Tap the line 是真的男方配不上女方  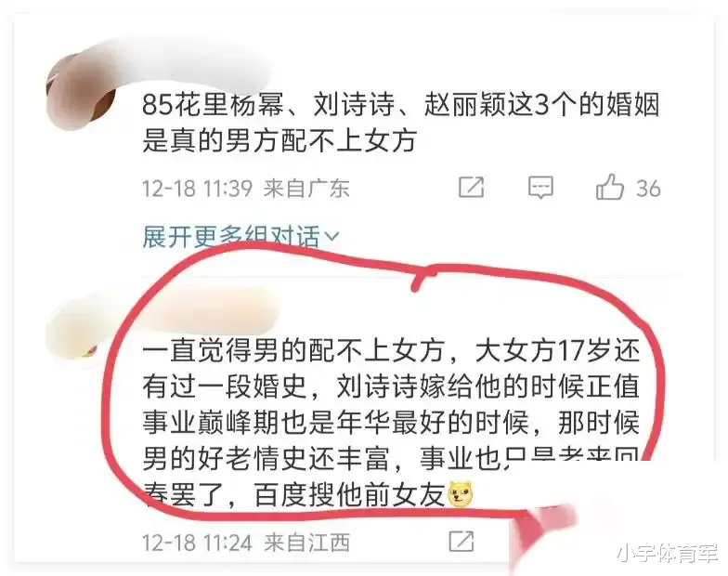(x=279, y=140)
